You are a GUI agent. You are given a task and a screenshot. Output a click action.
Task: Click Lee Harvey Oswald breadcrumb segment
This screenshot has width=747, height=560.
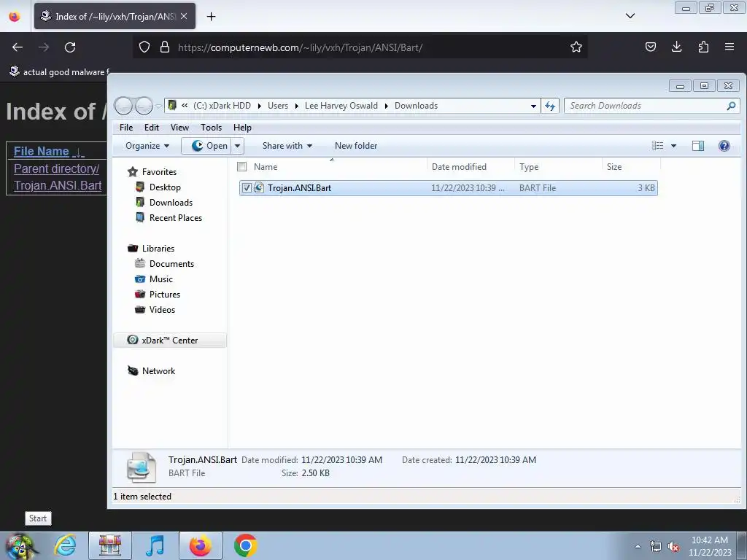click(x=341, y=106)
